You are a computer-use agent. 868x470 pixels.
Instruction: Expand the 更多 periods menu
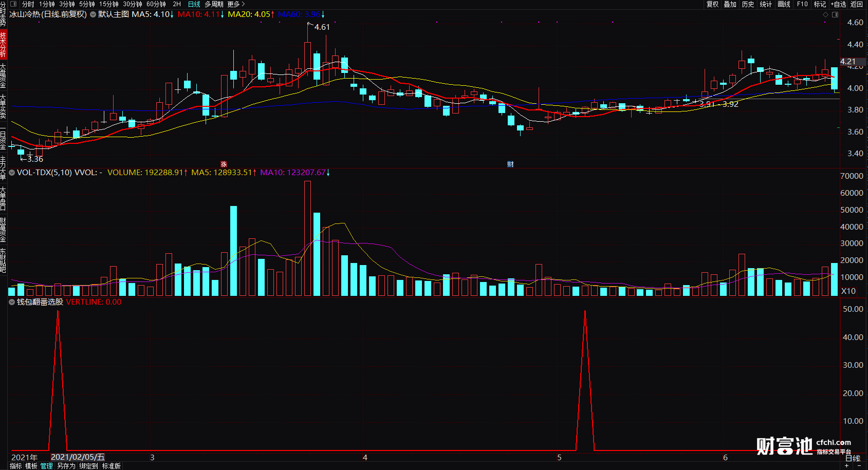236,4
